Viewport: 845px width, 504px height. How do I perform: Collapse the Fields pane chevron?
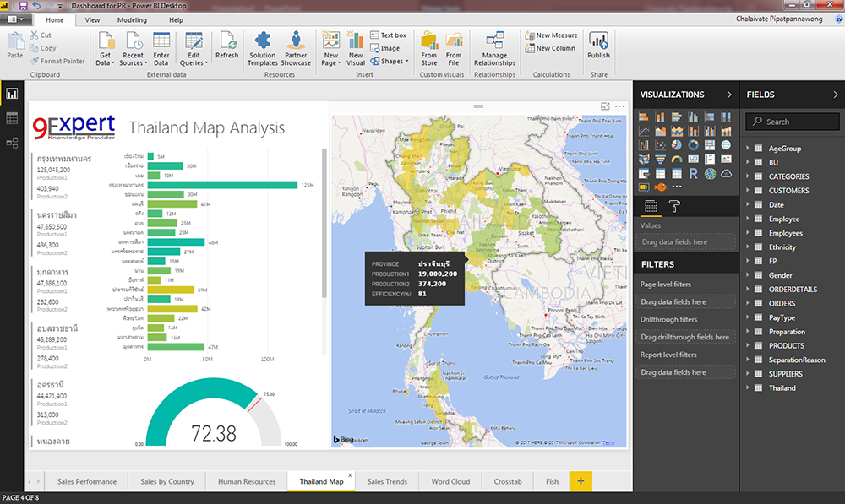click(x=836, y=95)
